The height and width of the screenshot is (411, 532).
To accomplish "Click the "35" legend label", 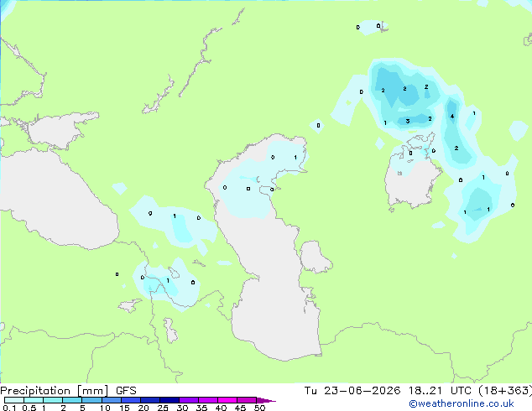I will tap(201, 408).
